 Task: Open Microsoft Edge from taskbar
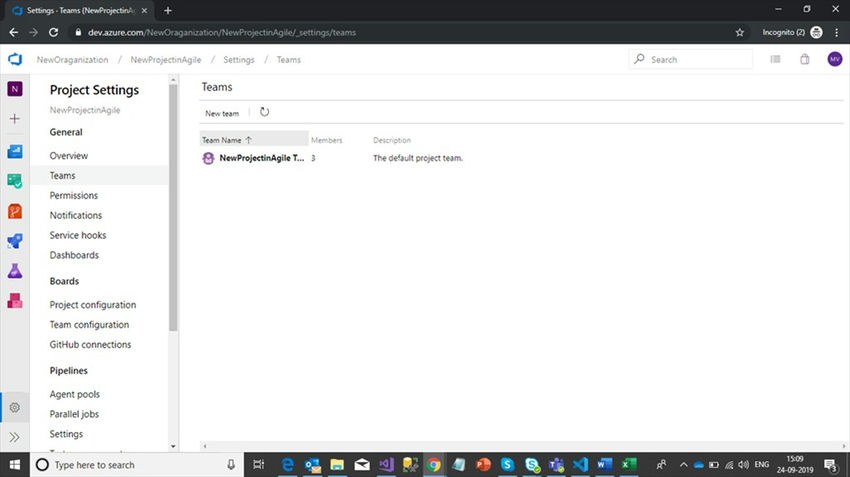pos(287,465)
